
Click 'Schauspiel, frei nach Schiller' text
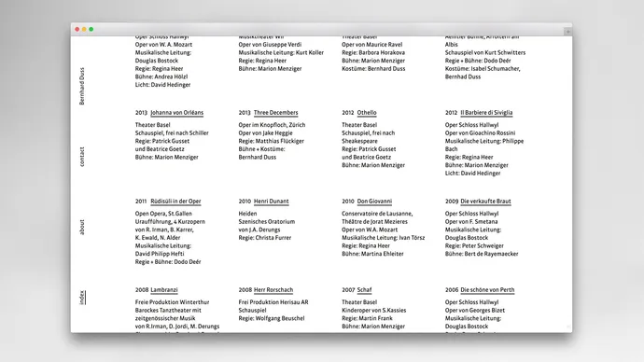[x=172, y=133]
